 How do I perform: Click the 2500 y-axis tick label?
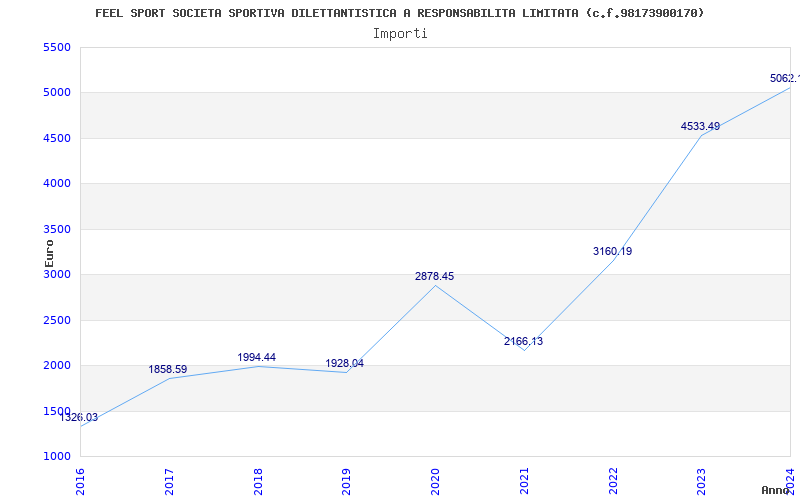(57, 320)
